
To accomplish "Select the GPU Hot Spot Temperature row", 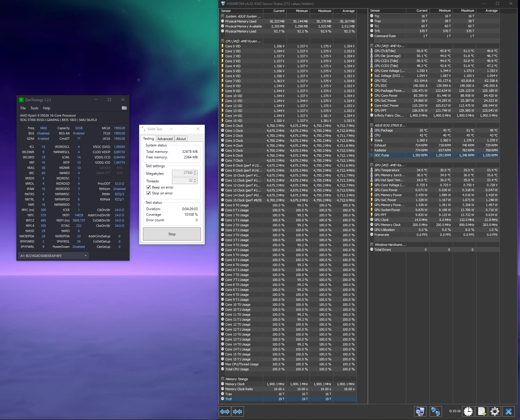I will pos(434,180).
